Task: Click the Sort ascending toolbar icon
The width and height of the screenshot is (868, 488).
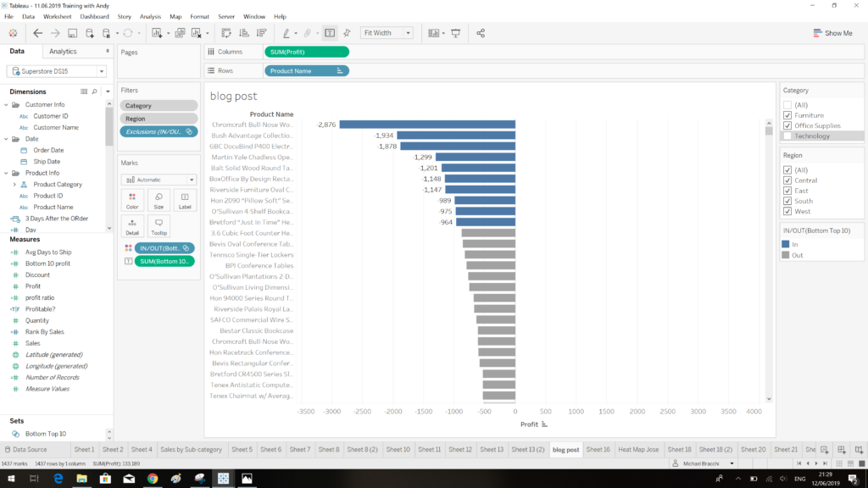Action: coord(243,33)
